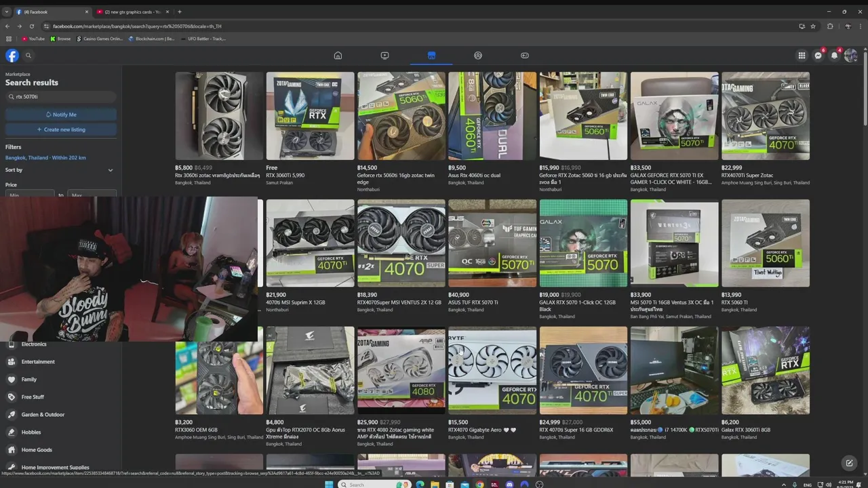Open File Explorer from the taskbar

point(435,484)
